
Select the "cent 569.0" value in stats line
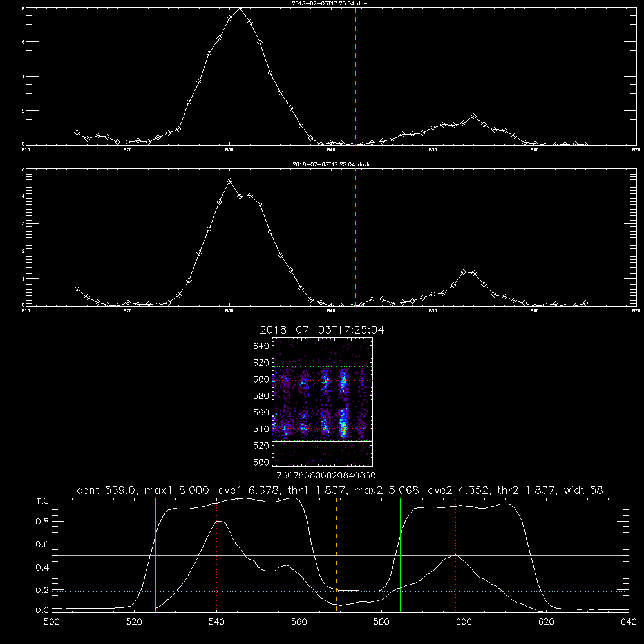(106, 490)
